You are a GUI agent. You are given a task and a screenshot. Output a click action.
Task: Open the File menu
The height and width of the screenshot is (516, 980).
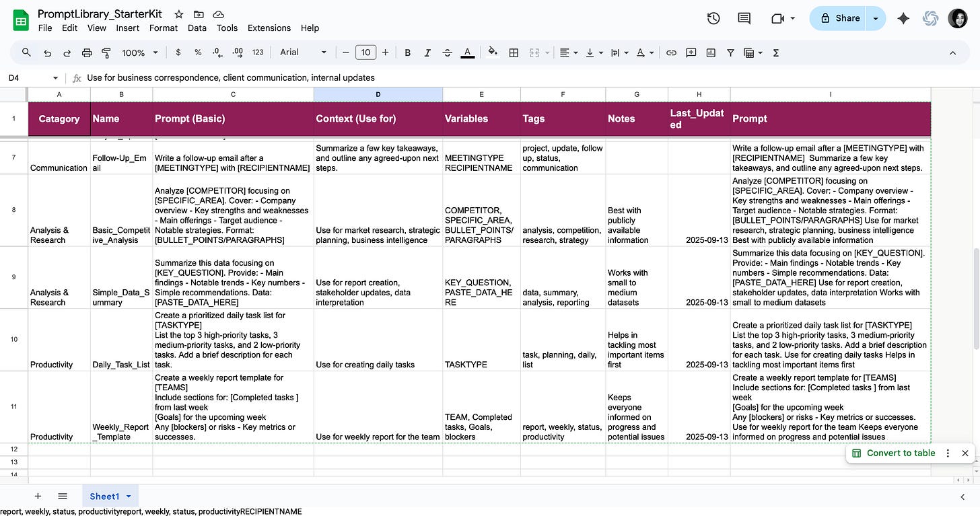coord(45,28)
